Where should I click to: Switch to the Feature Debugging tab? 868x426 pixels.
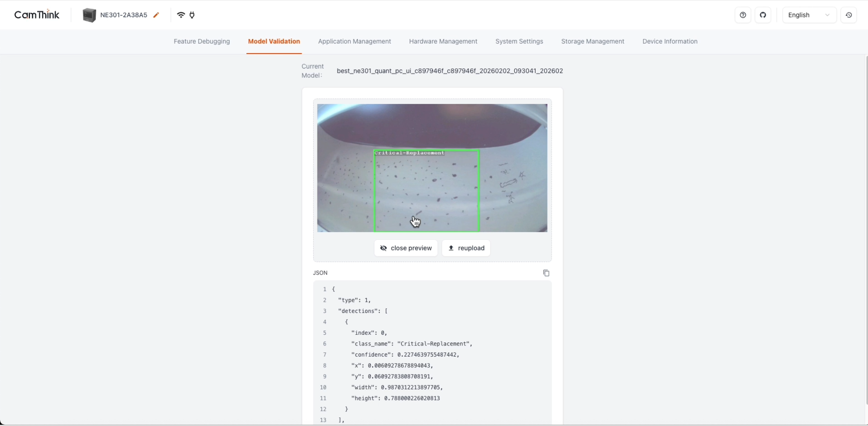tap(201, 42)
